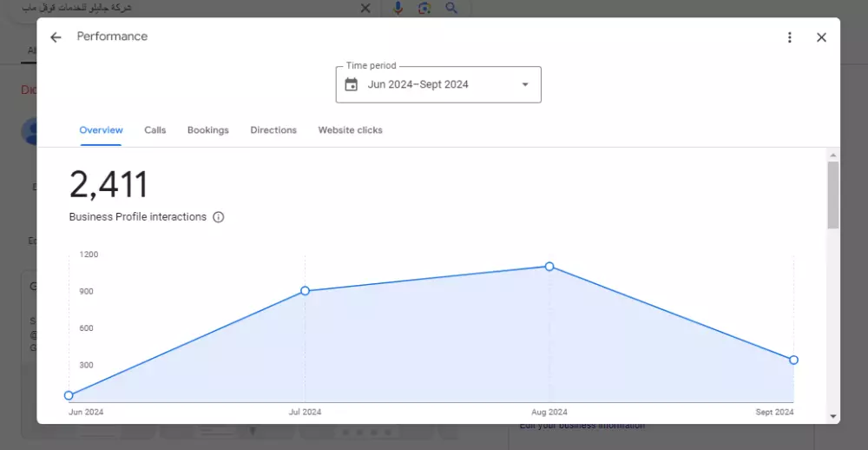
Task: Clear the search box with X
Action: [365, 8]
